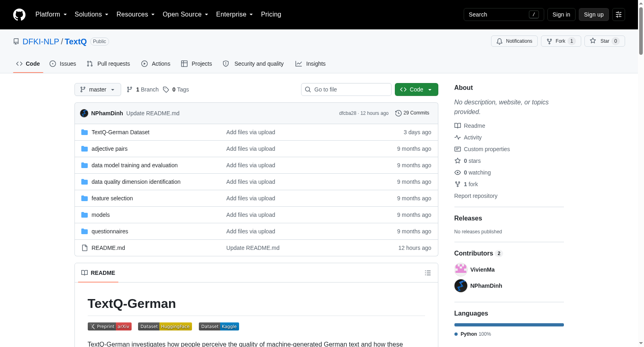Click VivienMa contributor avatar

461,270
